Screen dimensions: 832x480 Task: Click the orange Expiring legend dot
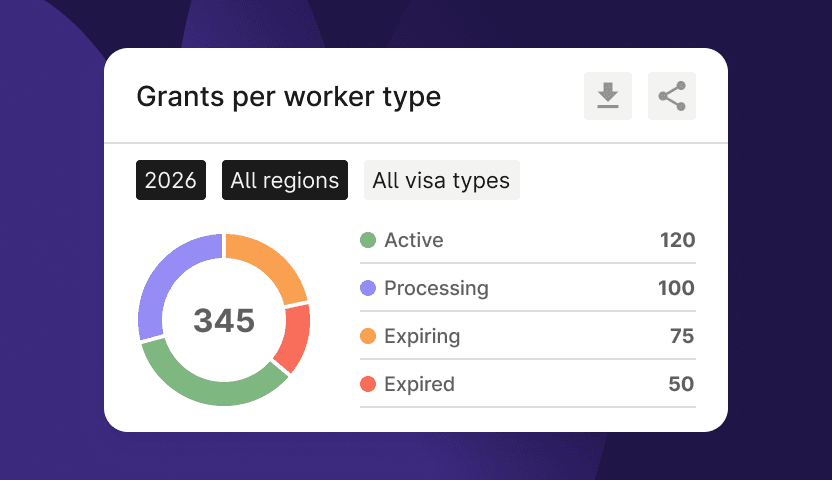pyautogui.click(x=368, y=336)
